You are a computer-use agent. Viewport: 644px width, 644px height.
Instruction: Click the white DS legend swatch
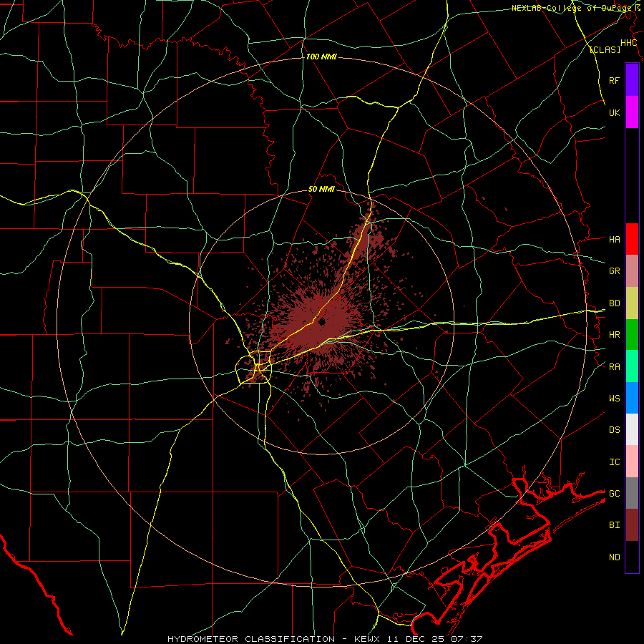coord(632,429)
